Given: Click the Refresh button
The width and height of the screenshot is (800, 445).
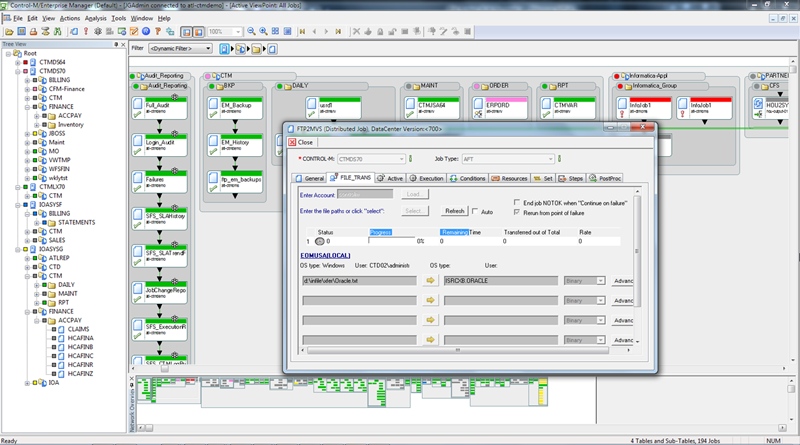Looking at the screenshot, I should pos(455,211).
